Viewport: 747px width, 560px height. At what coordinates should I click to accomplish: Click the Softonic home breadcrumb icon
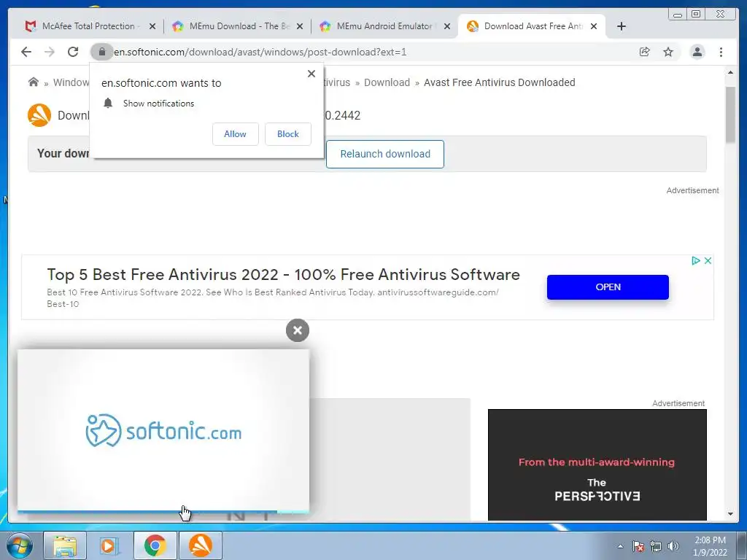click(34, 82)
